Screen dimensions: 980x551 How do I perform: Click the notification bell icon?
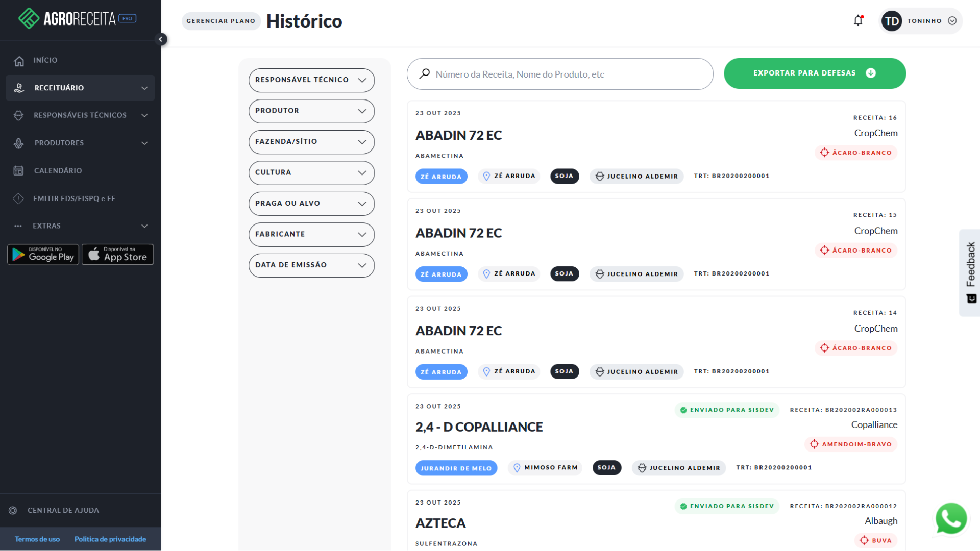coord(858,21)
